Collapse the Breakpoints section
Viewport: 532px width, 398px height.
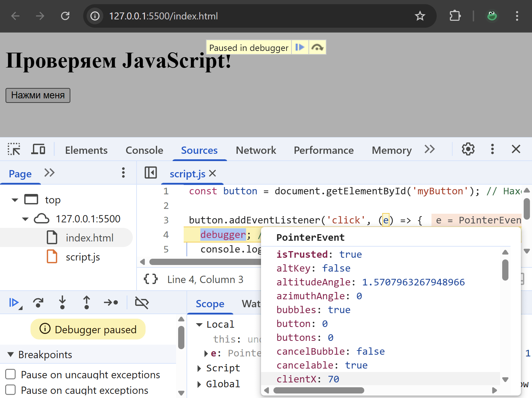(11, 355)
